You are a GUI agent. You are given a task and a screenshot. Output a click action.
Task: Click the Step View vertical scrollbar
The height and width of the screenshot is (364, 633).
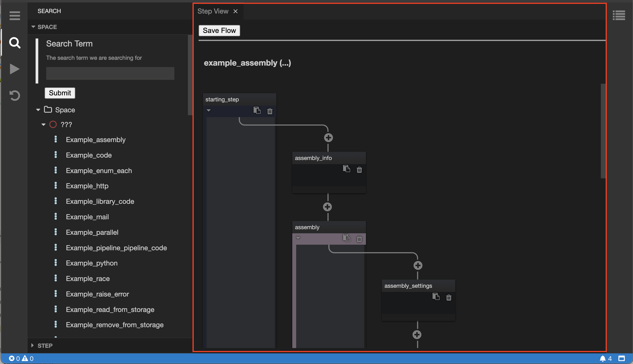click(603, 131)
